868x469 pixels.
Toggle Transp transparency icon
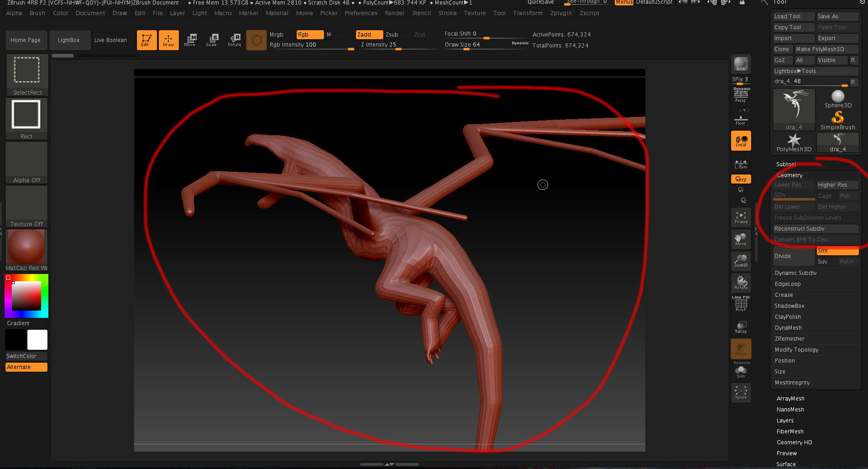click(x=741, y=327)
